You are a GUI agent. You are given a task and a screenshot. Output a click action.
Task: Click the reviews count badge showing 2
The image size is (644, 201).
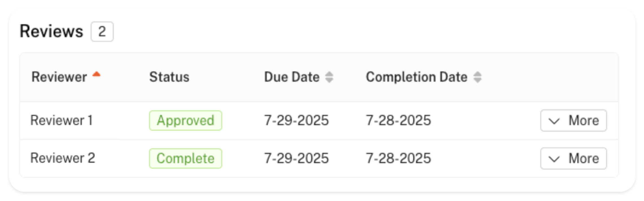[x=102, y=32]
